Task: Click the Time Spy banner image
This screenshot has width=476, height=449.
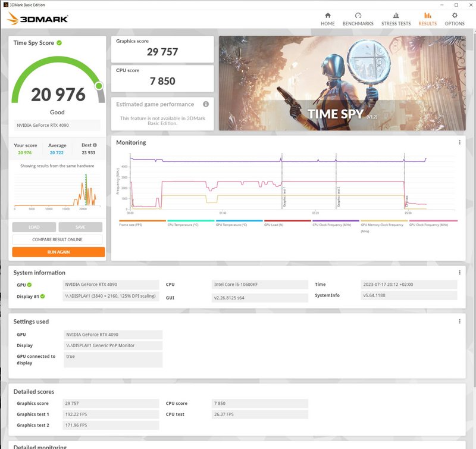Action: 342,83
